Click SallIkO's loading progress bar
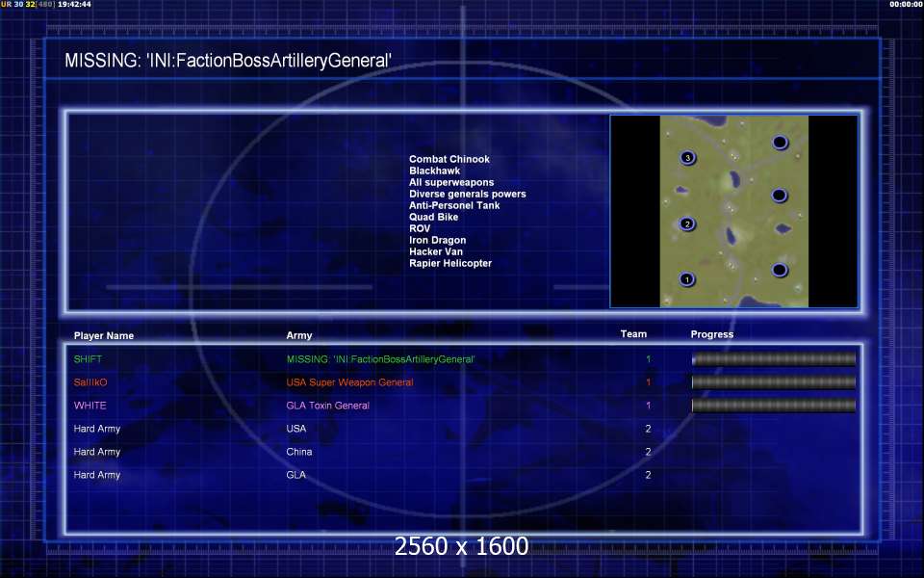924x578 pixels. click(x=774, y=382)
